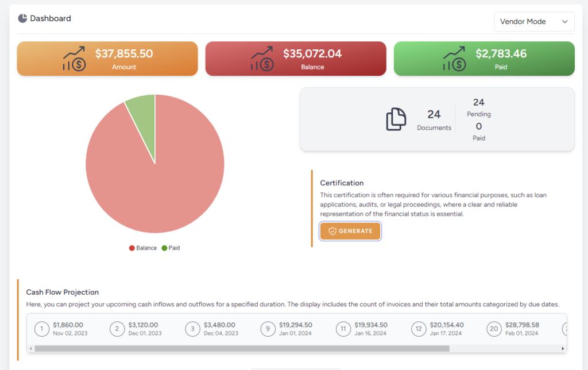The image size is (588, 370).
Task: Click the numbered circle 20 badge in cash flow
Action: [x=494, y=329]
